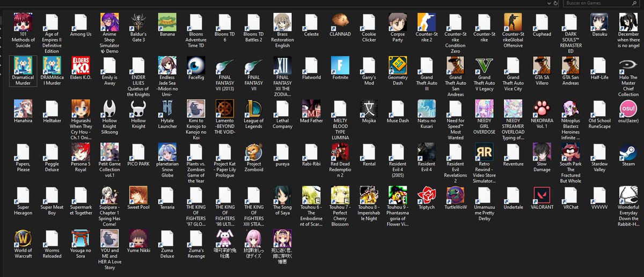Open the South Park The Fractured But Whole icon
This screenshot has height=277, width=644.
571,152
